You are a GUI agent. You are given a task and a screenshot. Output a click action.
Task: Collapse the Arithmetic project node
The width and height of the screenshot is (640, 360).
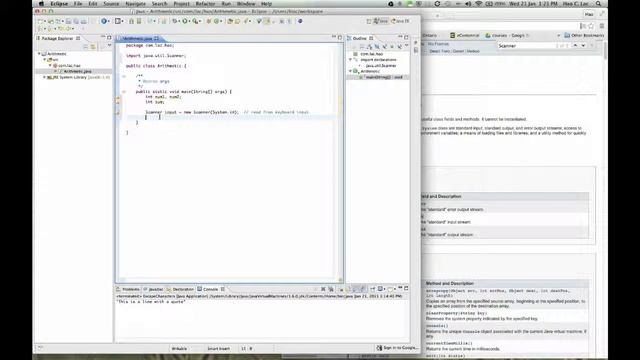39,53
